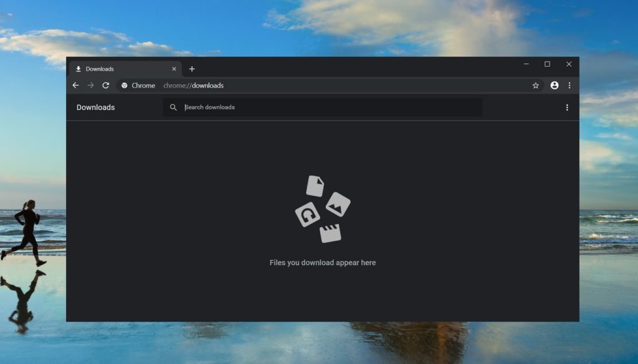Click the search magnifier in Search downloads
Viewport: 638px width, 364px height.
click(x=173, y=107)
